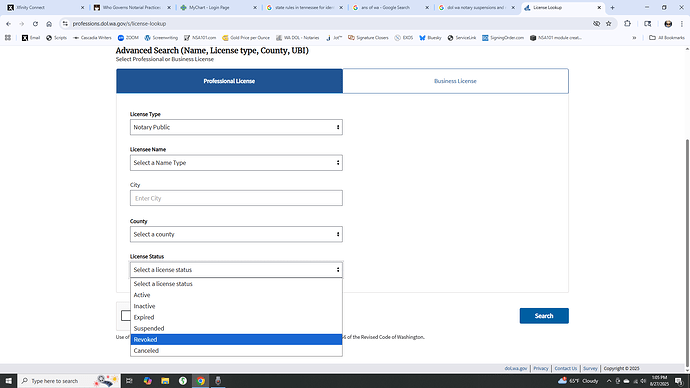The image size is (690, 388).
Task: Expand the License Type Notary Public dropdown
Action: [x=236, y=127]
